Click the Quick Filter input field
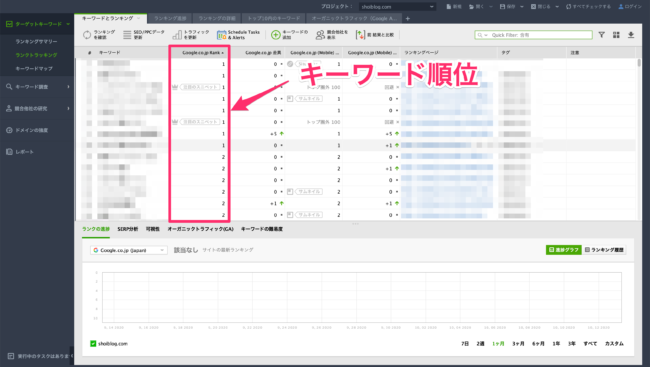Screen dimensions: 650x367 point(533,35)
